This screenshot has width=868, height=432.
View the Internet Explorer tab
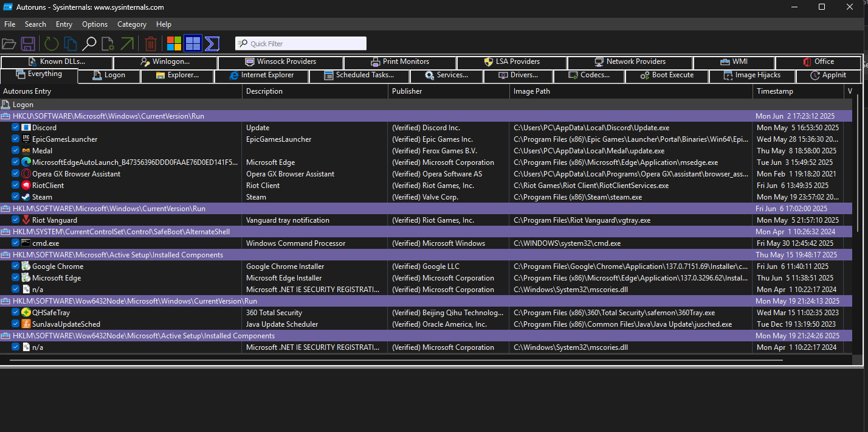pyautogui.click(x=262, y=75)
